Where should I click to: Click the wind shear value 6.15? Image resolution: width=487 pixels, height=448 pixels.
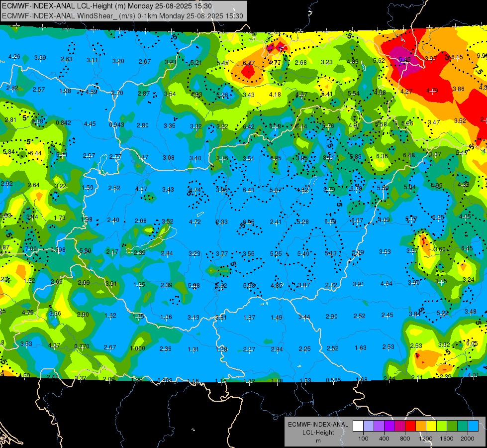pyautogui.click(x=457, y=57)
